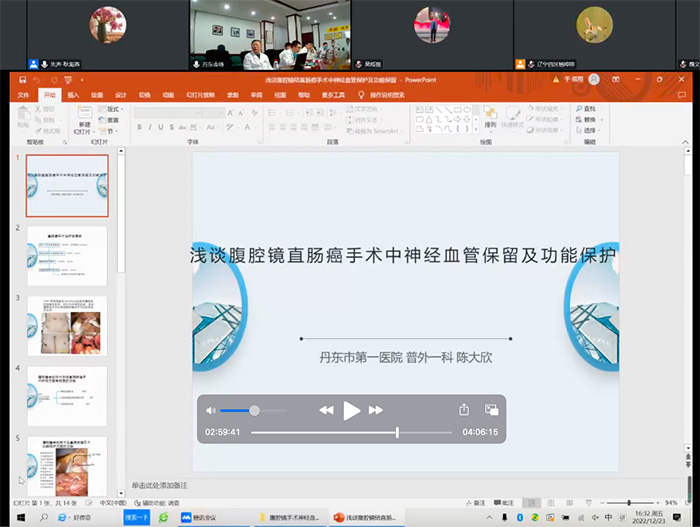Open the 文件 (File) menu tab
700x527 pixels.
(23, 95)
